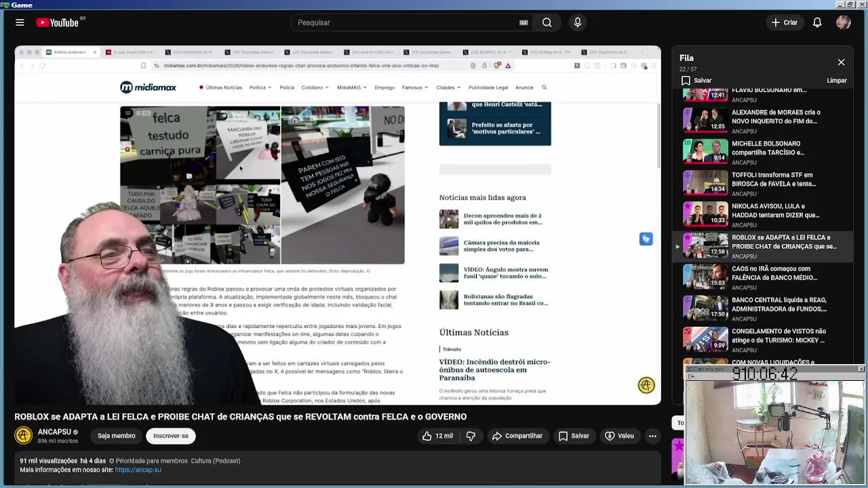Image resolution: width=868 pixels, height=488 pixels.
Task: Open the notifications bell
Action: pyautogui.click(x=817, y=22)
